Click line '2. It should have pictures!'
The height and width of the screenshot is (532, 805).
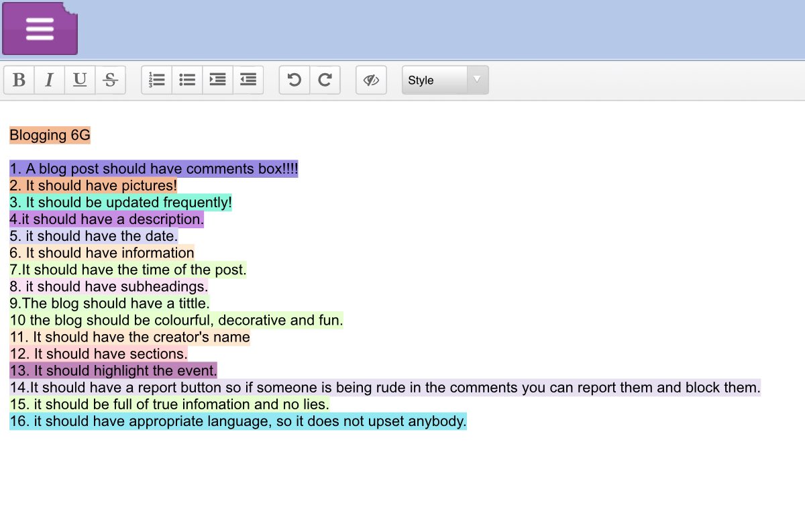click(93, 186)
